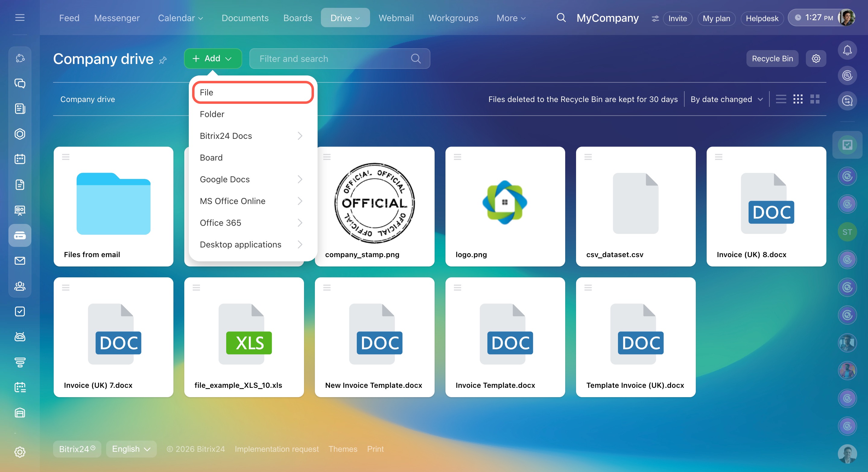The image size is (868, 472).
Task: Switch to small grid view
Action: coord(797,99)
